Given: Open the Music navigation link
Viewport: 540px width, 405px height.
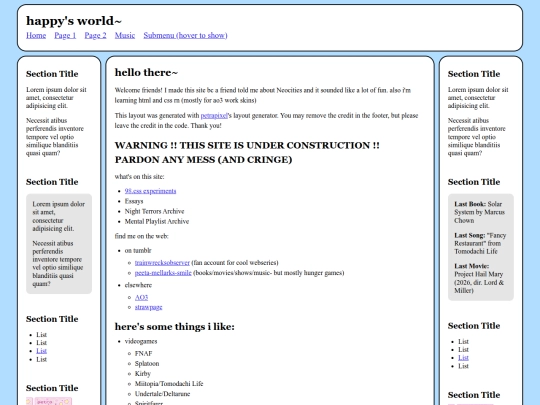Looking at the screenshot, I should click(x=125, y=35).
